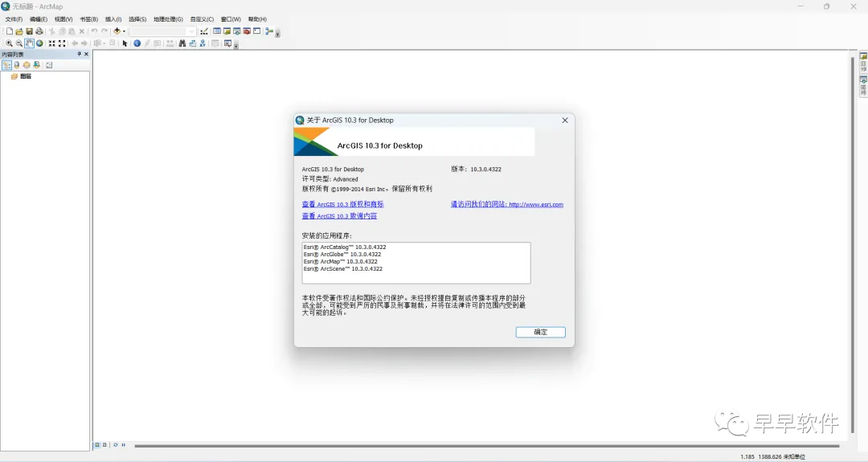Switch to List By Drawing Order view
868x462 pixels.
tap(6, 65)
